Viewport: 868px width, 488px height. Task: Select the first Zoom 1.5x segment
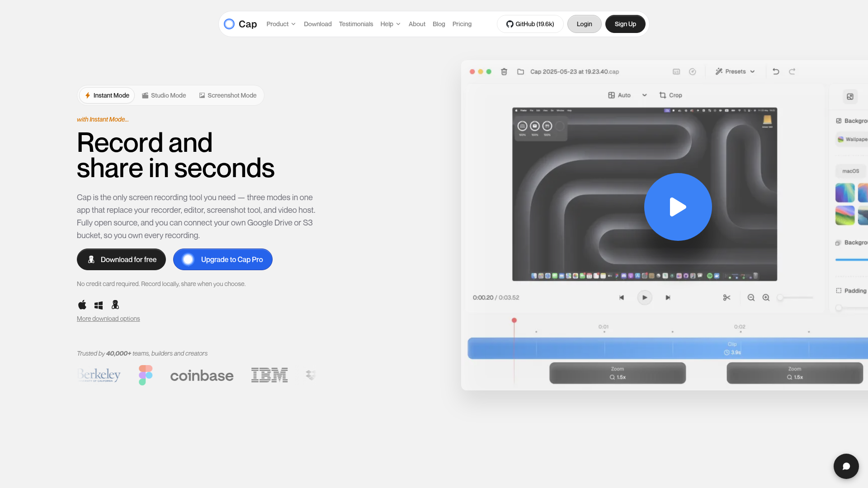coord(618,373)
